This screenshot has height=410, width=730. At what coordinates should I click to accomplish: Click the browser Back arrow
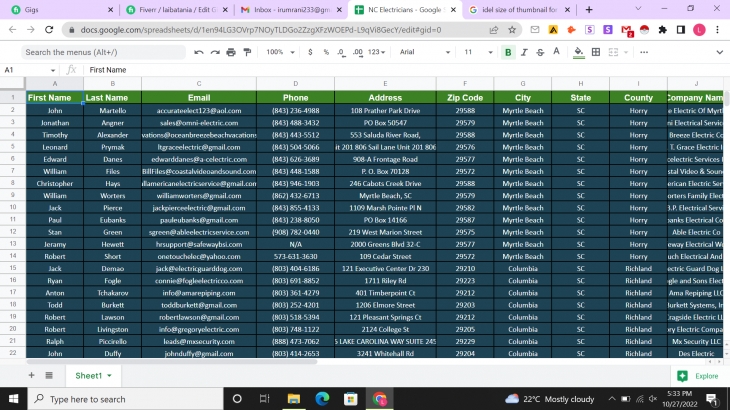pos(13,30)
